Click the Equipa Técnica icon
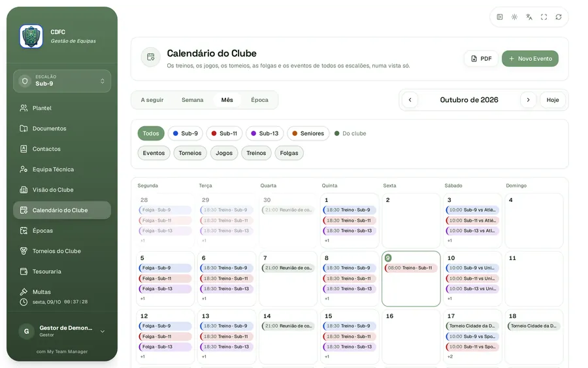This screenshot has height=368, width=588. click(24, 169)
